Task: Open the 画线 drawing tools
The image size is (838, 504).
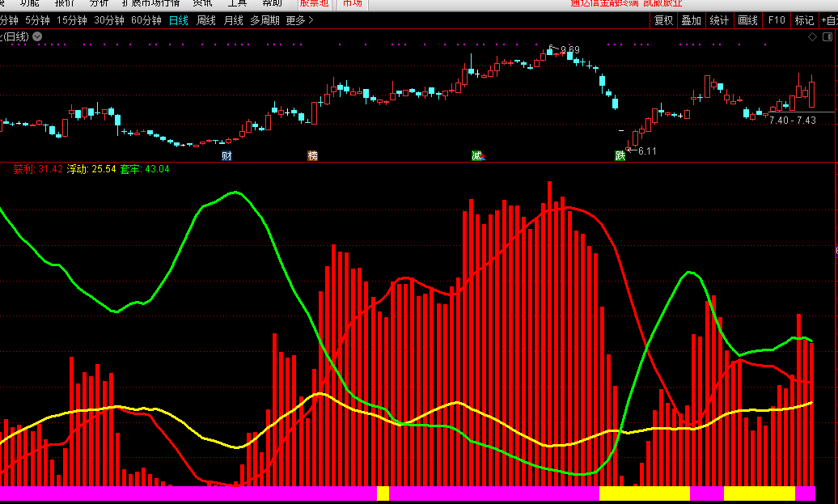Action: (747, 20)
